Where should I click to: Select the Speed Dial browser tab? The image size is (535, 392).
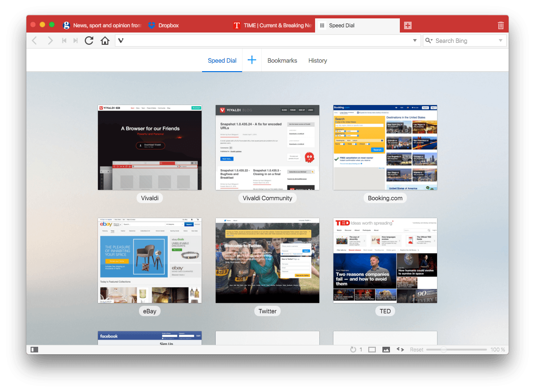click(357, 25)
